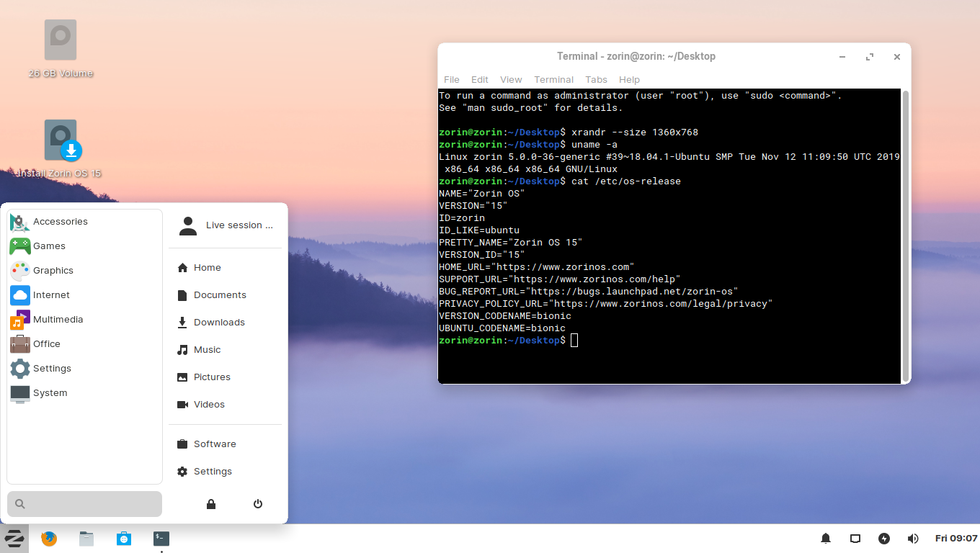Click the display icon in system tray
980x553 pixels.
tap(855, 539)
